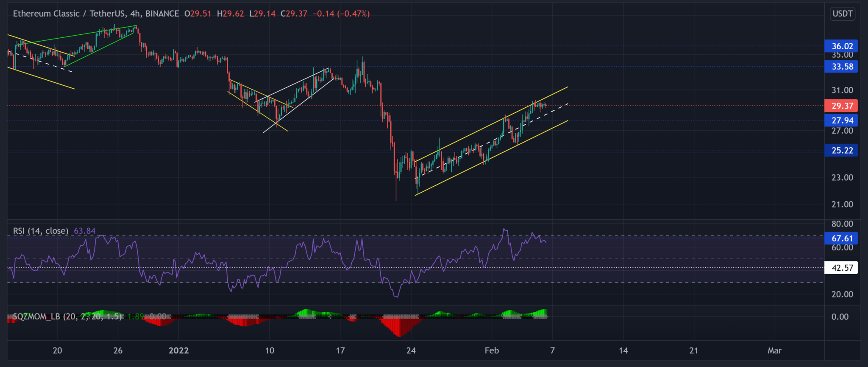Select the white 42.57 RSI label
The height and width of the screenshot is (367, 868).
tap(841, 268)
